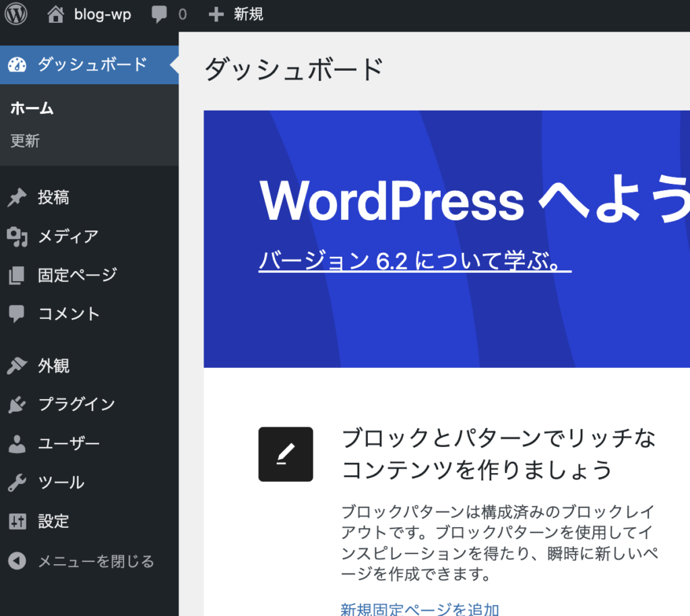Click the ダッシュボード gauge icon
Screen dimensions: 690x616
(17, 65)
